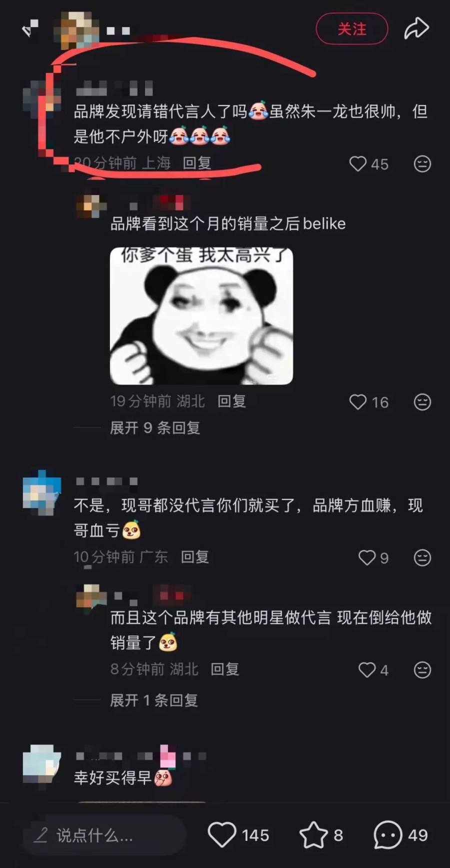This screenshot has width=450, height=868.
Task: Expand 展开 9 条回复 replies
Action: click(x=155, y=428)
